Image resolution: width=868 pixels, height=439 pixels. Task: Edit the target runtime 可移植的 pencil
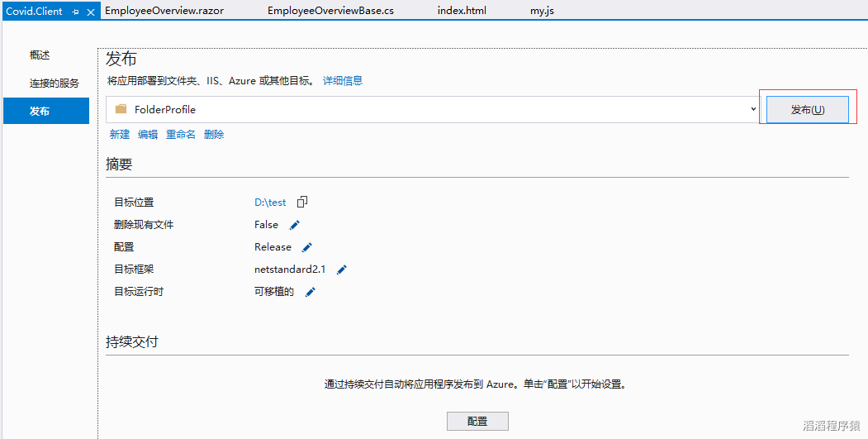(311, 292)
